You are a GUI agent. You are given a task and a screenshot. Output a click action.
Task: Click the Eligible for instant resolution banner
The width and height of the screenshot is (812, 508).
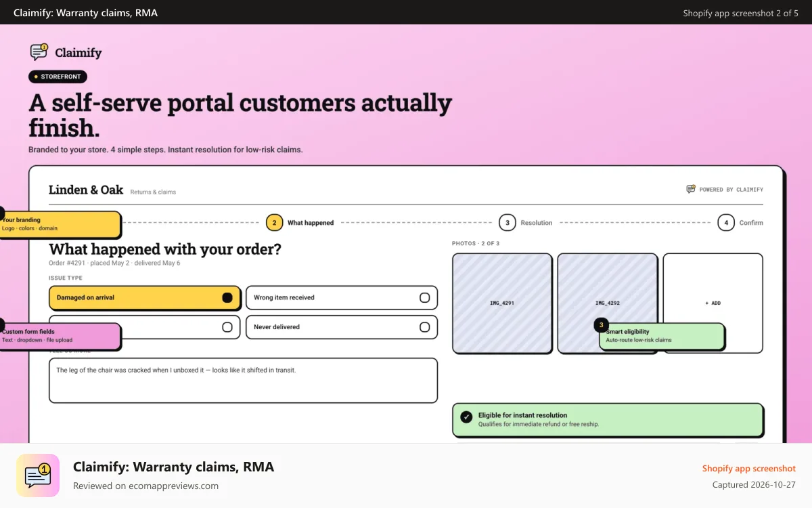point(608,420)
